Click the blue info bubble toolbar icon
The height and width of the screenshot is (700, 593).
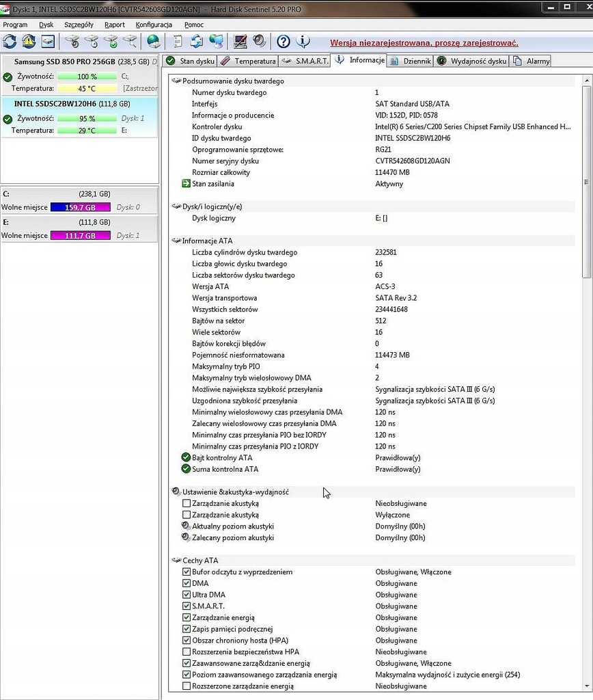[x=303, y=42]
